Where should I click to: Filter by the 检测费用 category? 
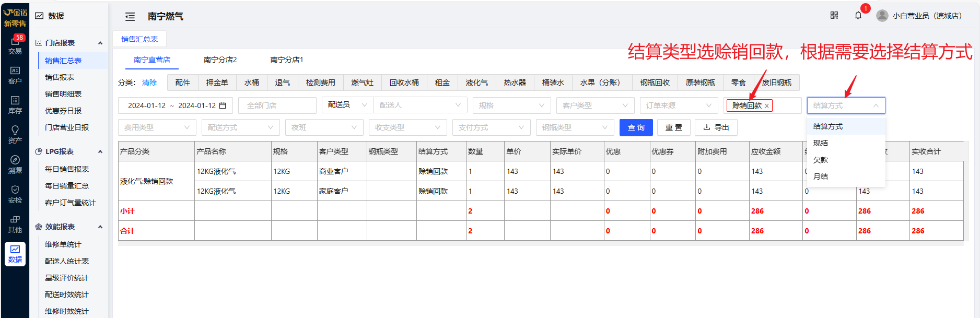tap(321, 83)
